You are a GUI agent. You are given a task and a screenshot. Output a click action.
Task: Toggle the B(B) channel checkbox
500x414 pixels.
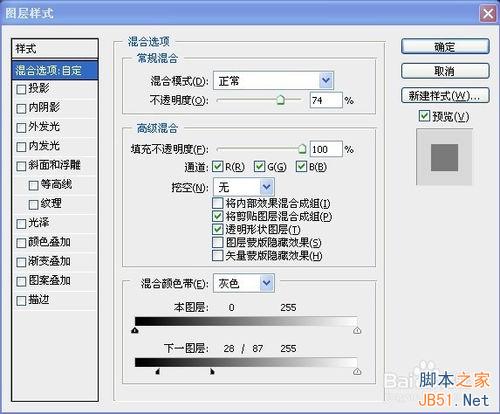tap(301, 167)
